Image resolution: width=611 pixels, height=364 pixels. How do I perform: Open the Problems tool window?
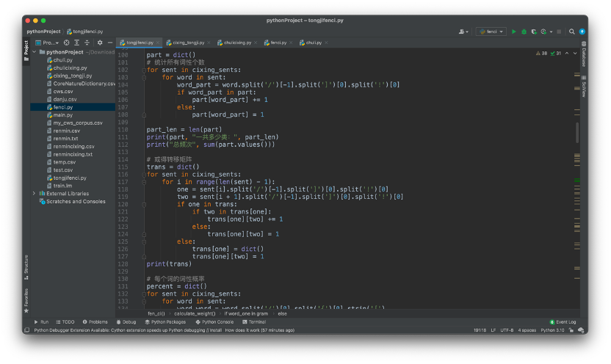95,322
